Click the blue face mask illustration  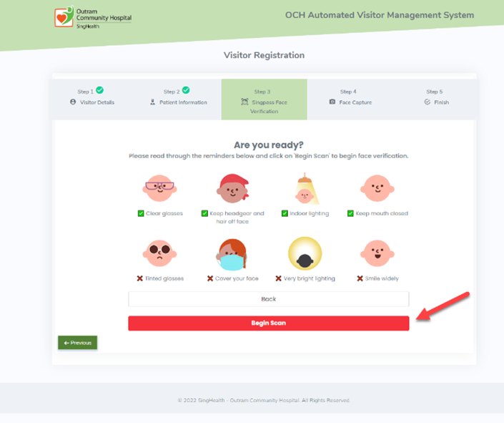(x=232, y=254)
